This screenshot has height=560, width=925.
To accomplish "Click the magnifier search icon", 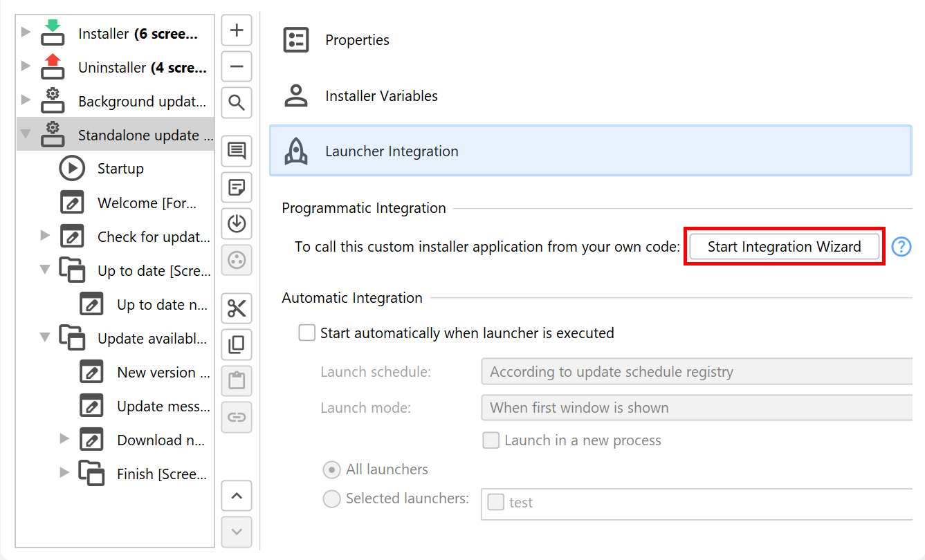I will pyautogui.click(x=237, y=103).
